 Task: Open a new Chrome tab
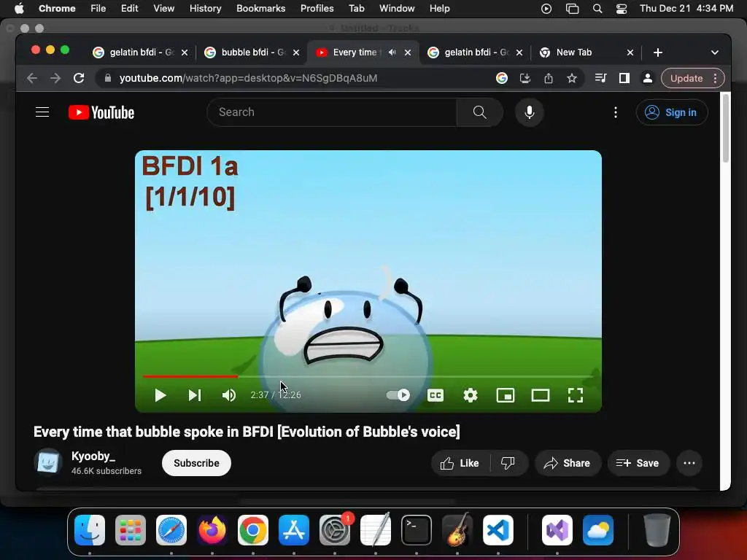(x=658, y=52)
